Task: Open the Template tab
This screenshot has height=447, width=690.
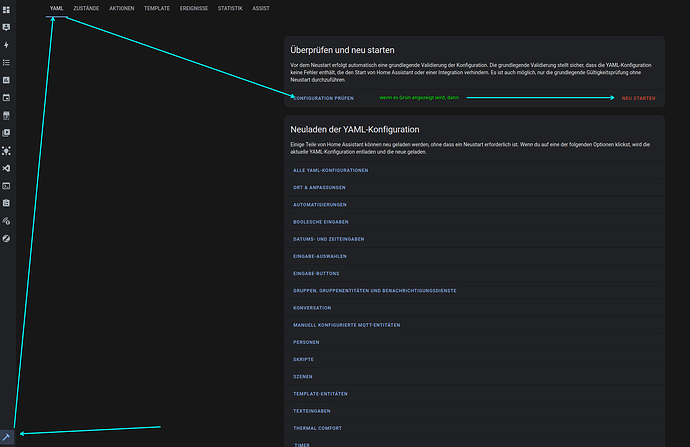Action: tap(157, 8)
